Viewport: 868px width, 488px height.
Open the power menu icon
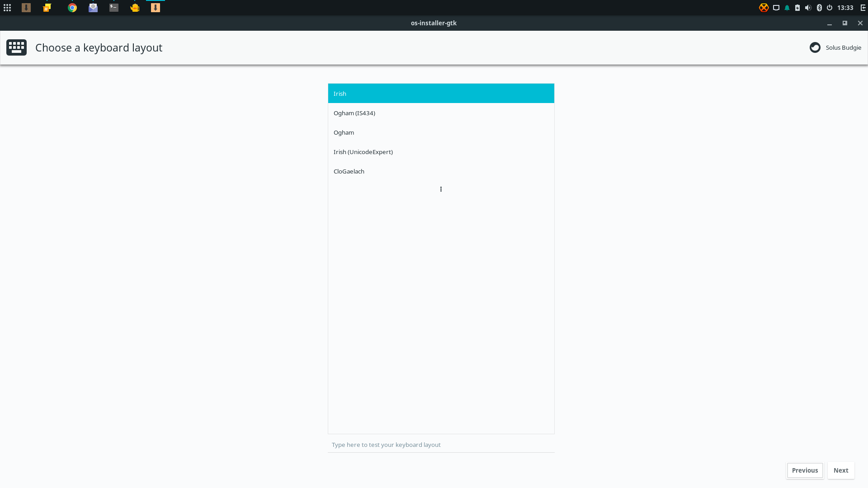[x=830, y=8]
